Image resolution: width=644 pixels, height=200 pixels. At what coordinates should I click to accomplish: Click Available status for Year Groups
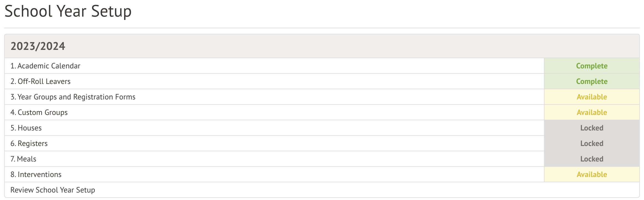[x=592, y=97]
